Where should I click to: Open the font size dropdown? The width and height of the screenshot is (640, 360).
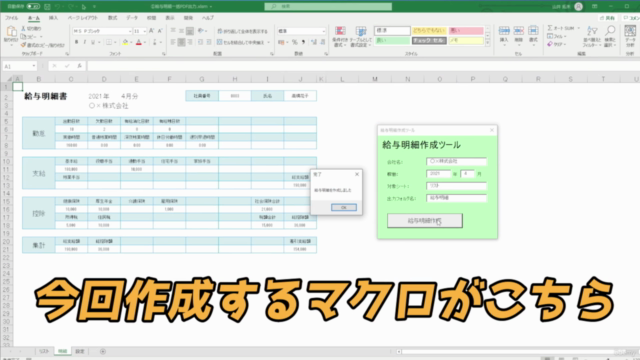[144, 31]
